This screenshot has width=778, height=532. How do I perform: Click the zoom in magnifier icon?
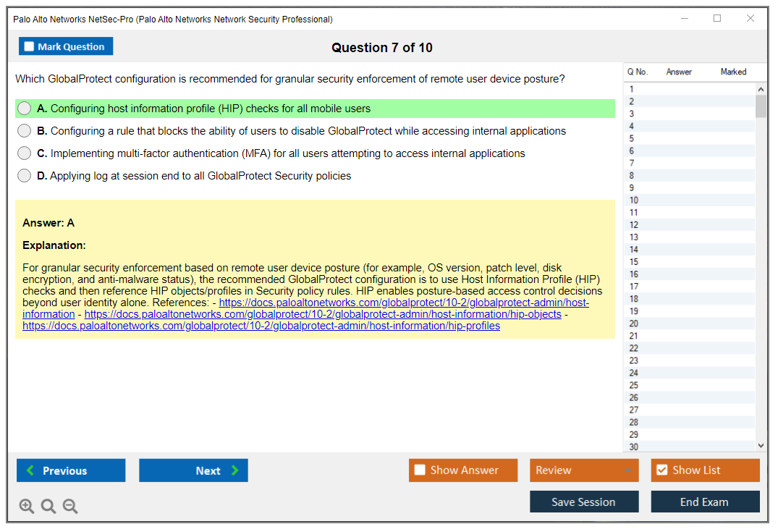(26, 507)
